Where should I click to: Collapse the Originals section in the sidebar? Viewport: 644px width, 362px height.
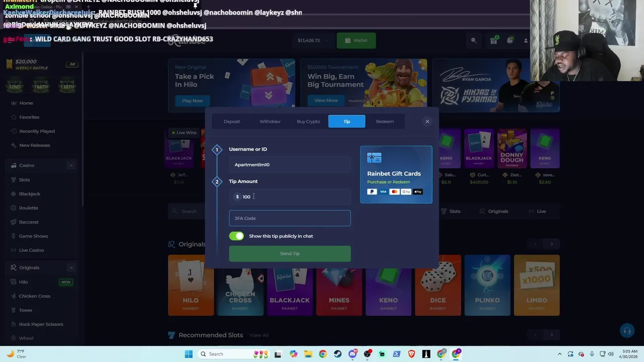pos(71,267)
